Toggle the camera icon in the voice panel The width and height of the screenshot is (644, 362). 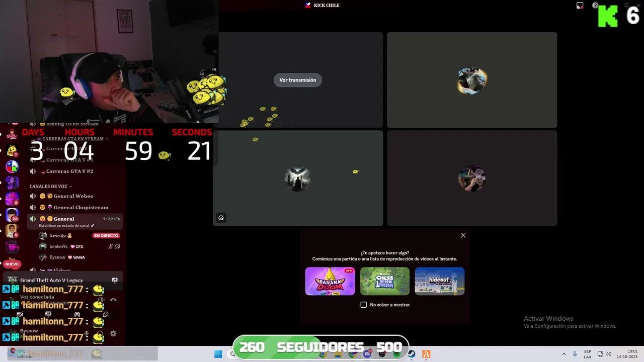[x=20, y=314]
